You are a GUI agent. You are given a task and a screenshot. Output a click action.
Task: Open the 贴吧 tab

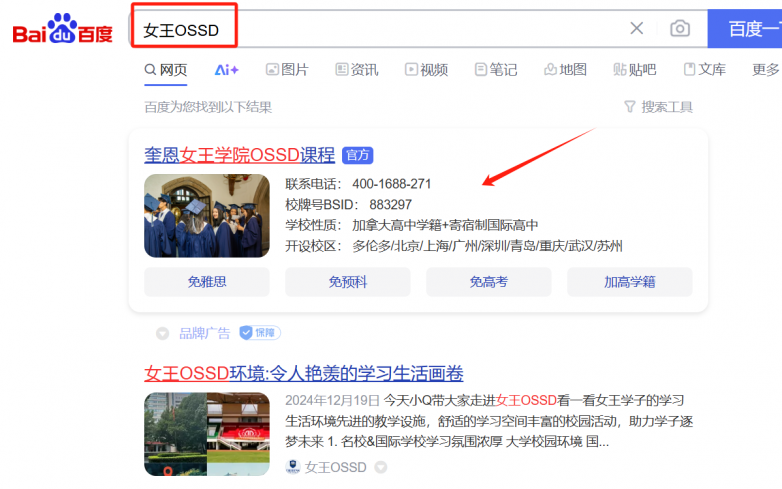634,70
